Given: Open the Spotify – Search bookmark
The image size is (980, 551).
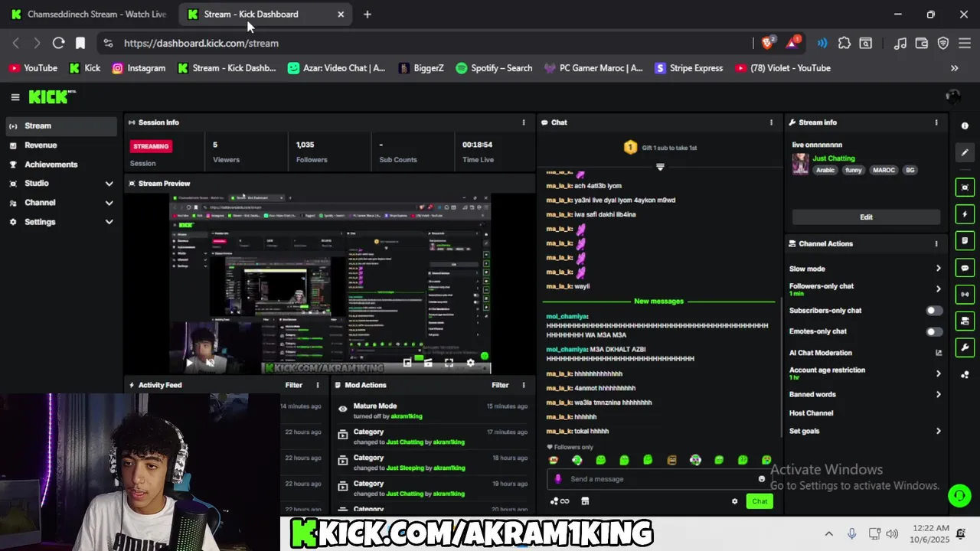Looking at the screenshot, I should click(494, 68).
